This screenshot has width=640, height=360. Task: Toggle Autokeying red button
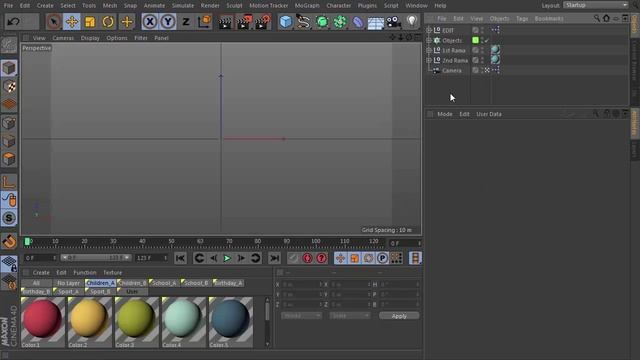coord(307,258)
